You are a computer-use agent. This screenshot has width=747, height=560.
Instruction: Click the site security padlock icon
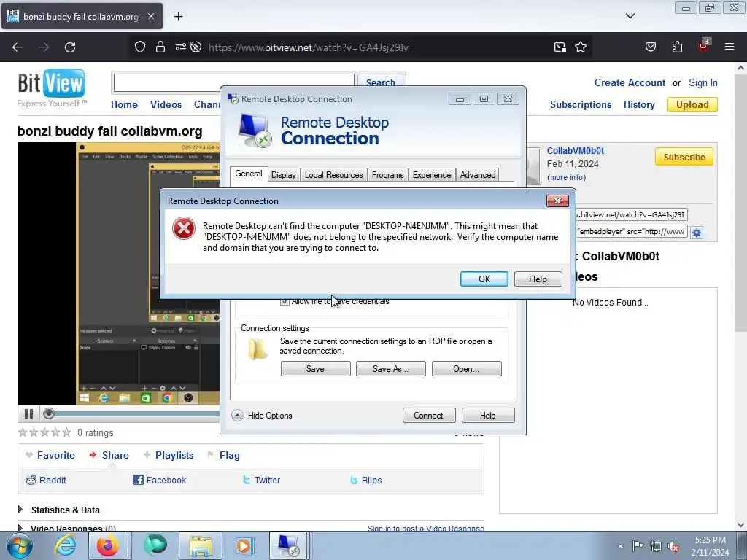(x=160, y=47)
